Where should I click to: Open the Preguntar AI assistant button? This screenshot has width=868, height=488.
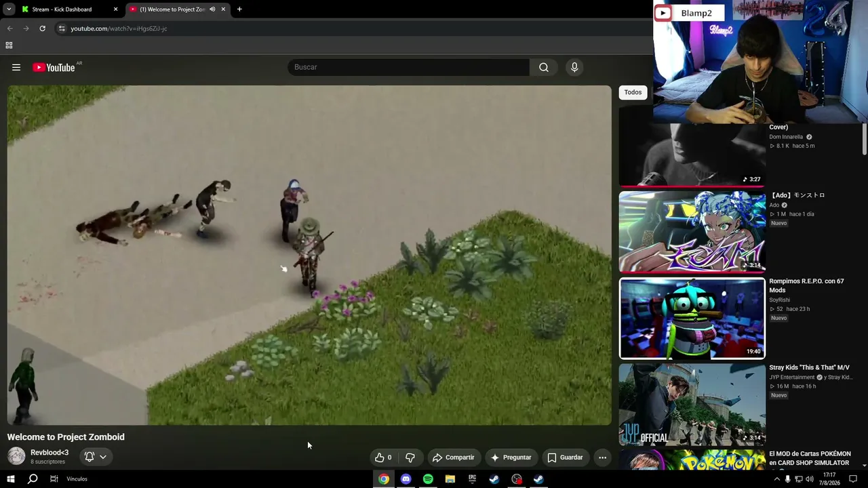pyautogui.click(x=511, y=457)
